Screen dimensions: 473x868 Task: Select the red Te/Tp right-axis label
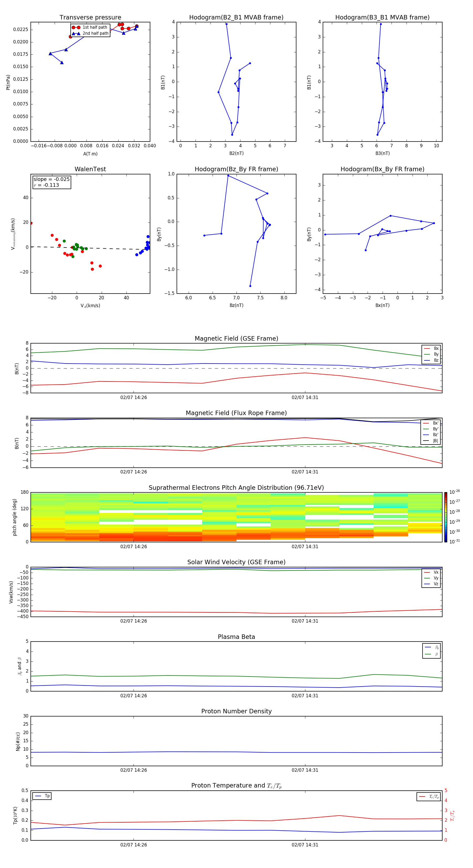[453, 816]
